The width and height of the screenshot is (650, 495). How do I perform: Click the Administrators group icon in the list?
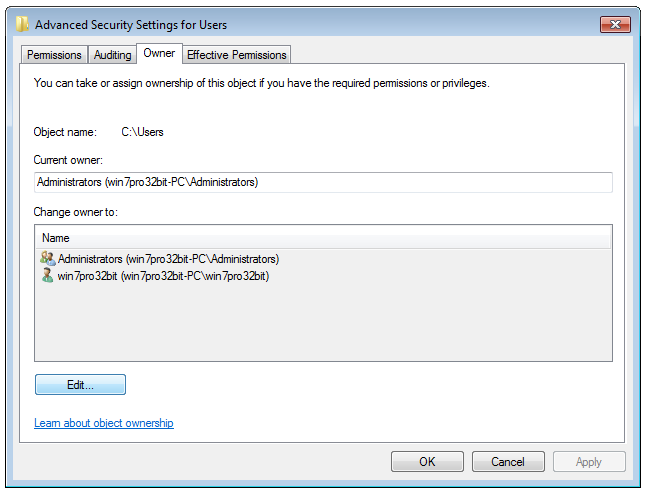click(x=47, y=259)
